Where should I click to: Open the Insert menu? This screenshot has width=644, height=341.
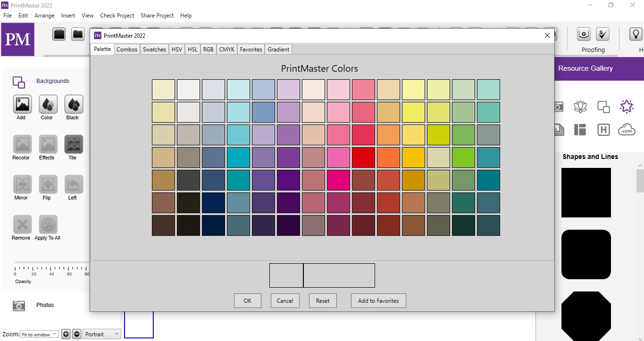coord(68,16)
